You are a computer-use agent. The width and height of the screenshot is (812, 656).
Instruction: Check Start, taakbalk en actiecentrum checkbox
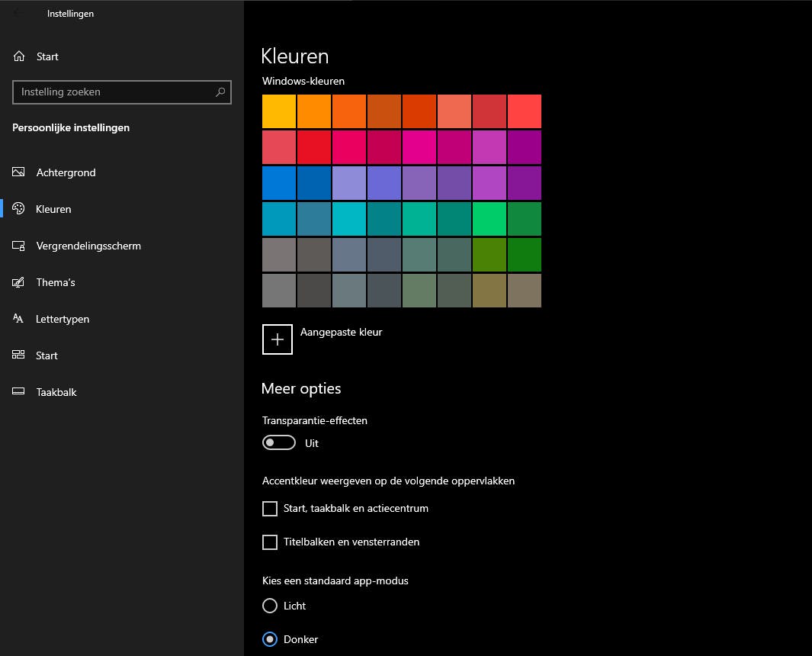(270, 509)
